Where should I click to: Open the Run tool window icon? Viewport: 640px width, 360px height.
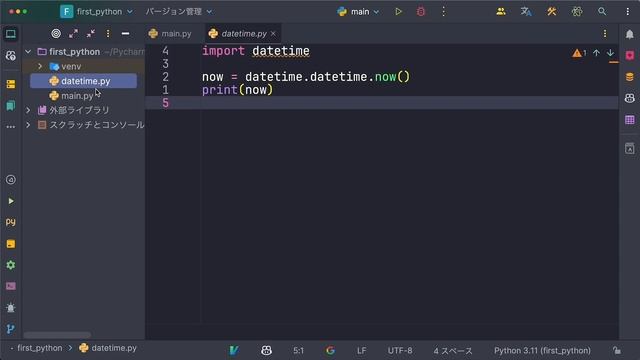pos(11,201)
